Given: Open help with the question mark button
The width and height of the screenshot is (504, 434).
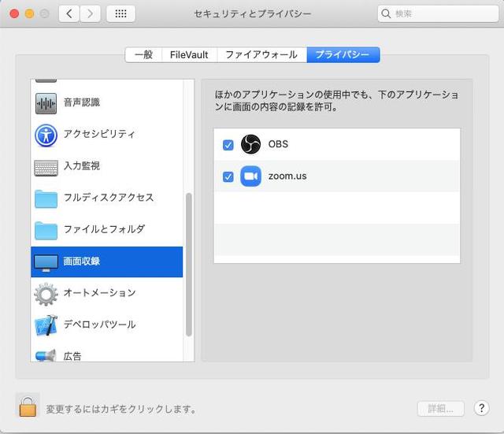Looking at the screenshot, I should 481,408.
